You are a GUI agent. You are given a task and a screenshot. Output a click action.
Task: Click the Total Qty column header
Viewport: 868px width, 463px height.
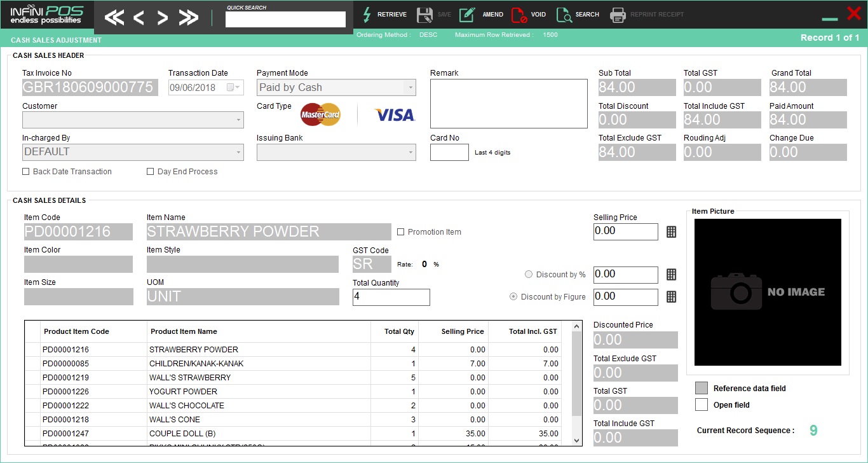click(395, 331)
